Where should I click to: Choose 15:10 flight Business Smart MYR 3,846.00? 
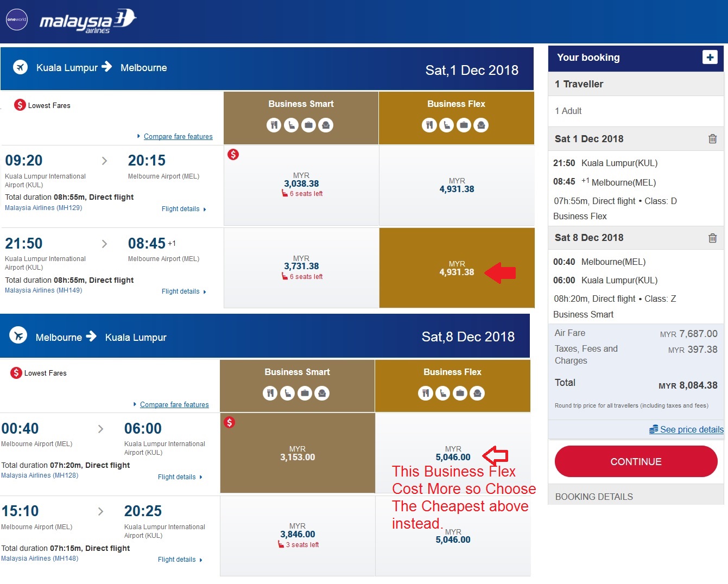click(297, 535)
